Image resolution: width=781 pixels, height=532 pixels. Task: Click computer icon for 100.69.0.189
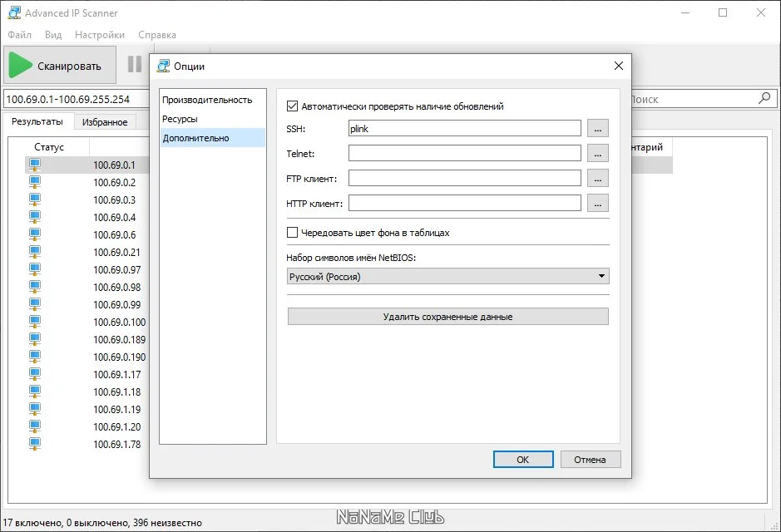(35, 339)
